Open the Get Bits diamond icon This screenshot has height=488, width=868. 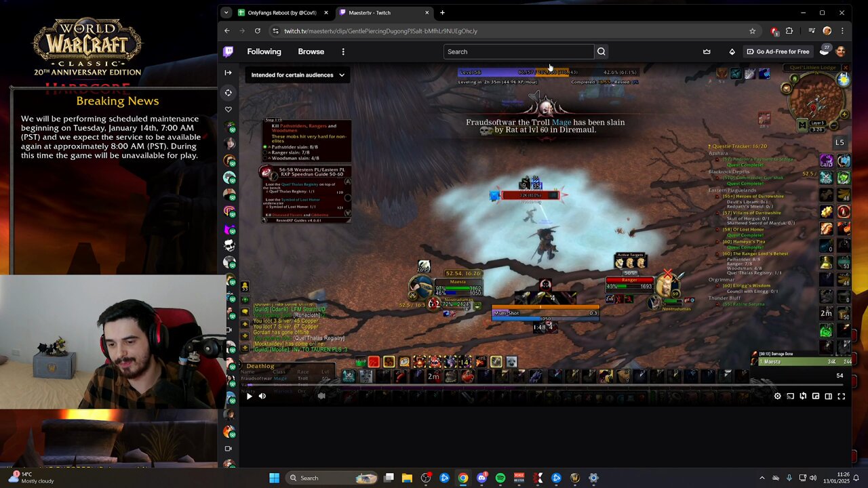[732, 52]
